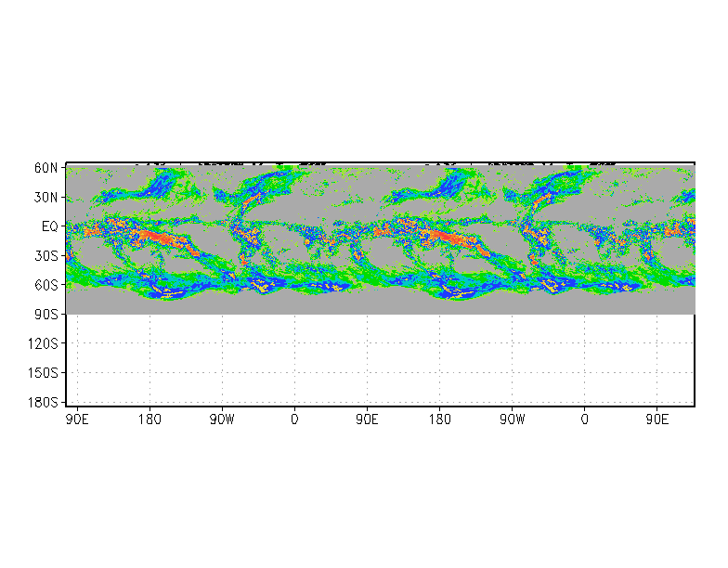Click the 120S axis label
The image size is (728, 568).
[43, 343]
